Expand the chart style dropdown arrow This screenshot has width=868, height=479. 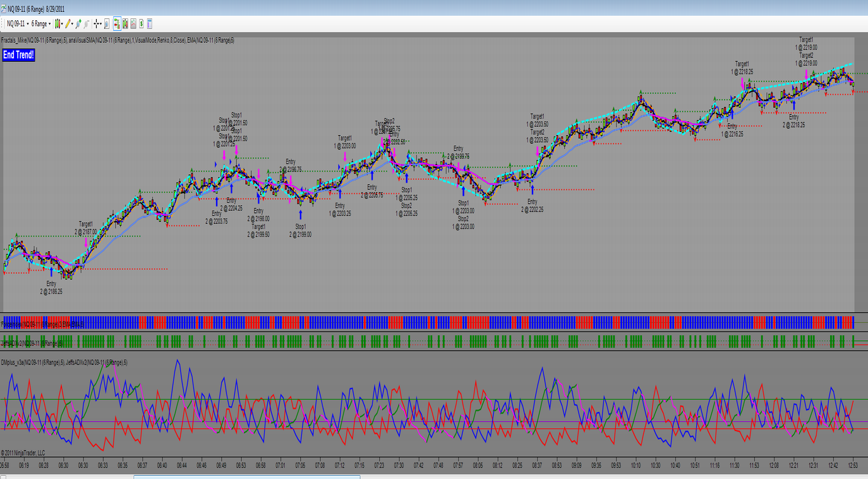pyautogui.click(x=62, y=24)
